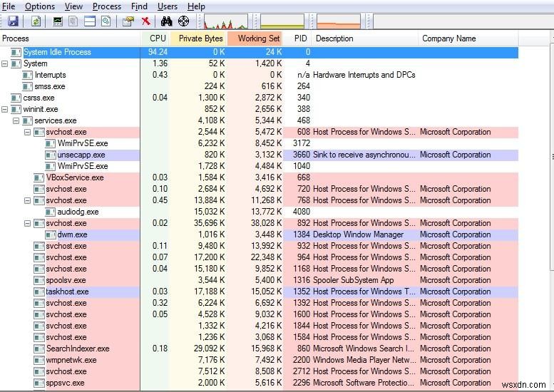Open the View menu
This screenshot has height=392, width=554.
click(74, 6)
